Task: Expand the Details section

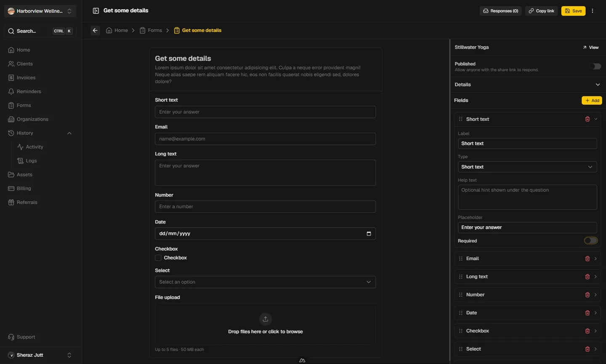Action: [x=528, y=85]
